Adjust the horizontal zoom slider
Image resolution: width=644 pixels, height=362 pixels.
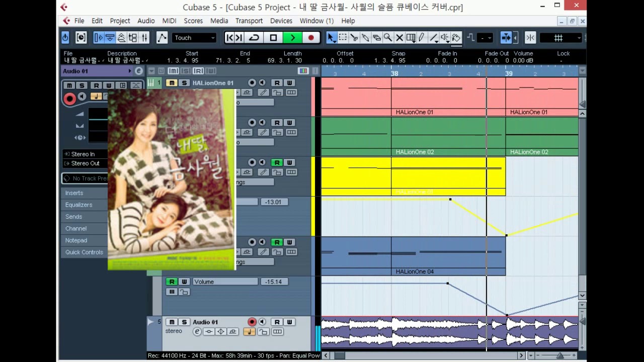[x=559, y=355]
